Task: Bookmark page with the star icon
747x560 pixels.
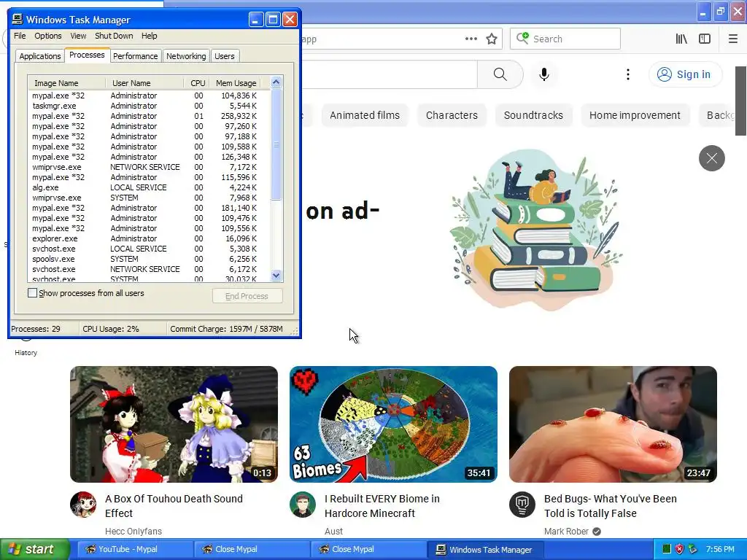Action: click(492, 39)
